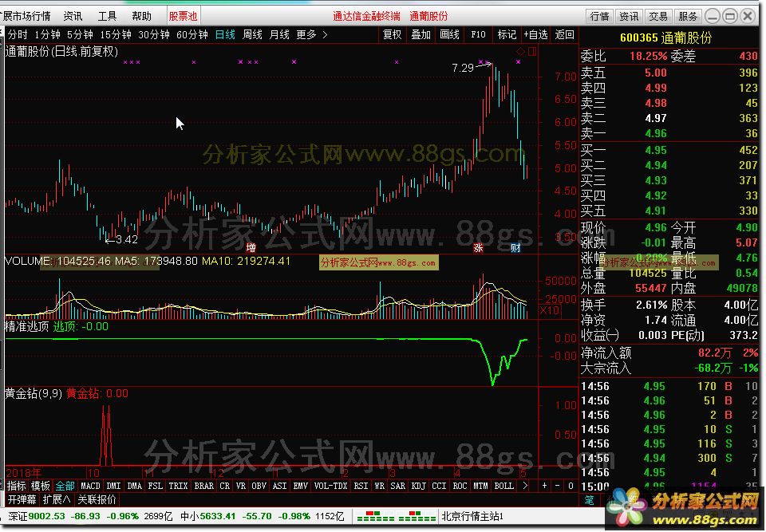Open the 工具 menu

[x=107, y=16]
